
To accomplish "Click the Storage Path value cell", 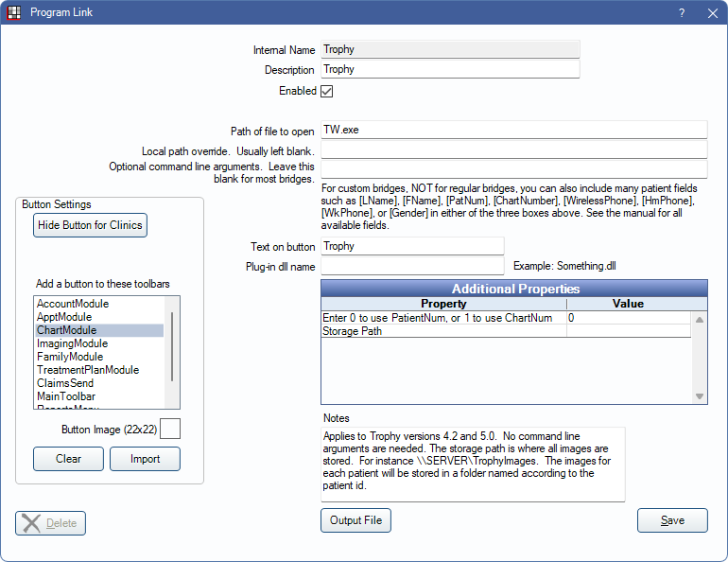I will coord(629,332).
